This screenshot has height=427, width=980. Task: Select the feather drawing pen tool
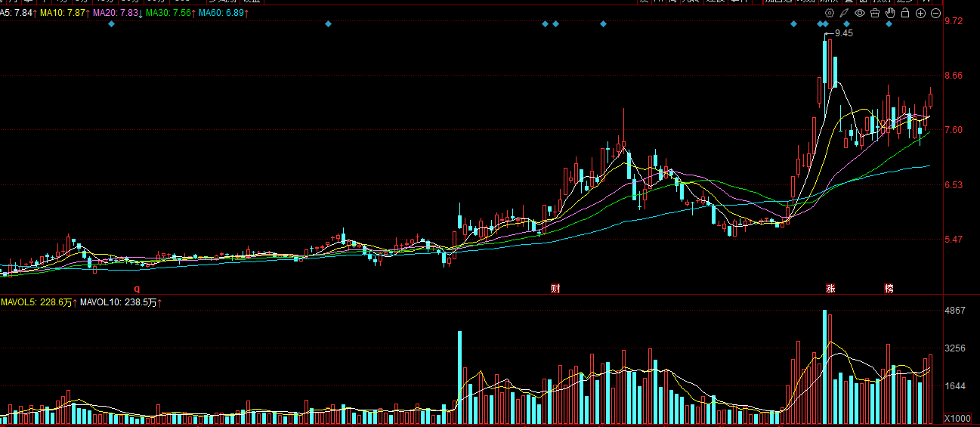point(845,13)
